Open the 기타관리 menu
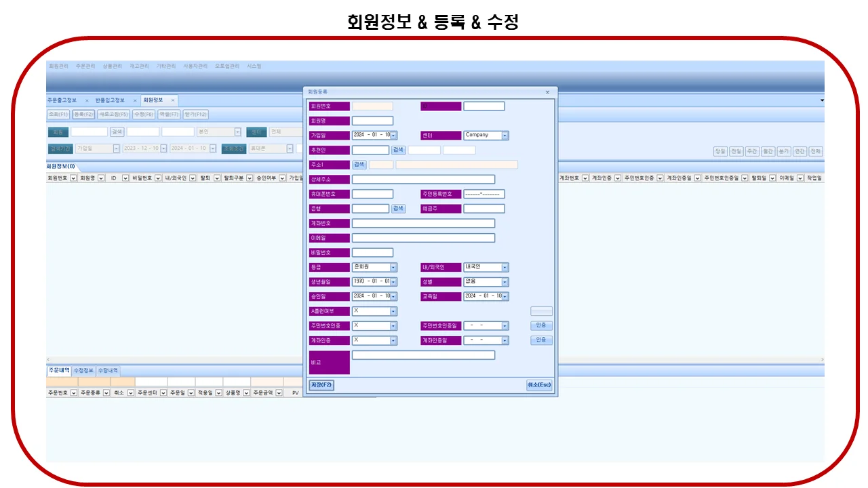Screen dimensions: 868x488 pos(166,66)
